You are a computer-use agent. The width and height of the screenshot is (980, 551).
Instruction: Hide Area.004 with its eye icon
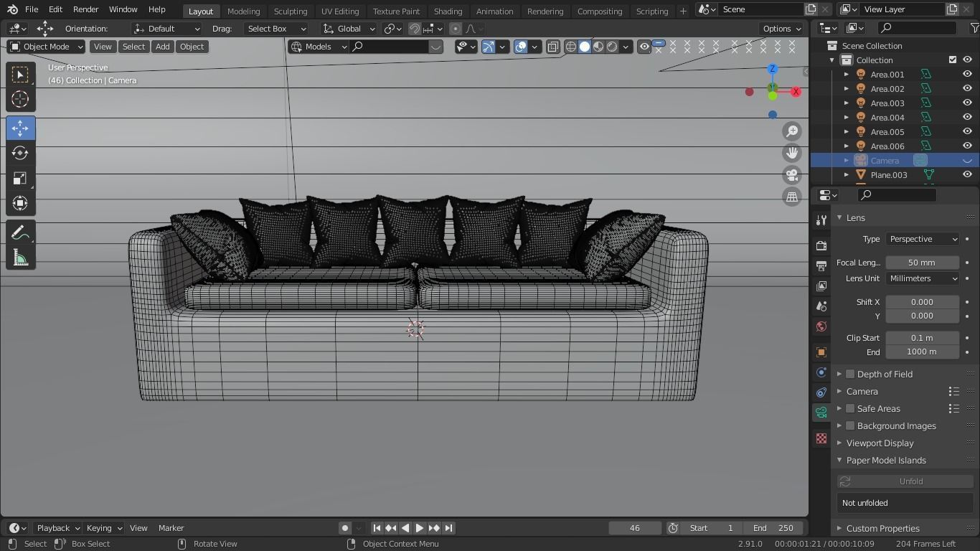(x=967, y=117)
